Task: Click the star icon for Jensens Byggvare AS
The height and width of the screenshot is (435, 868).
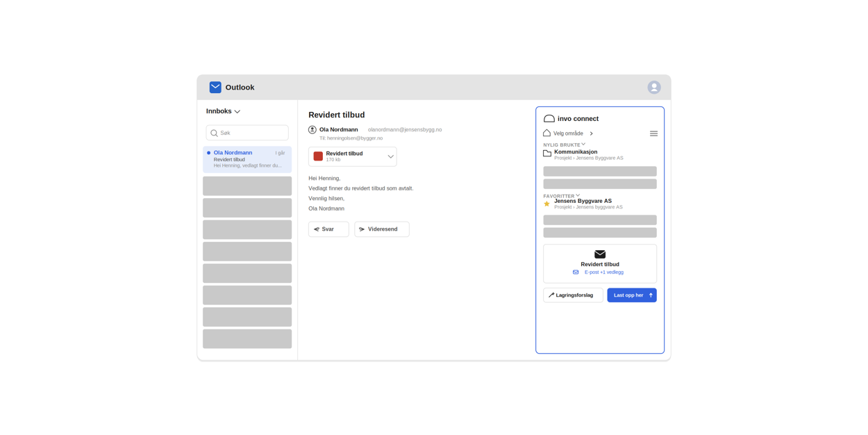Action: point(546,204)
